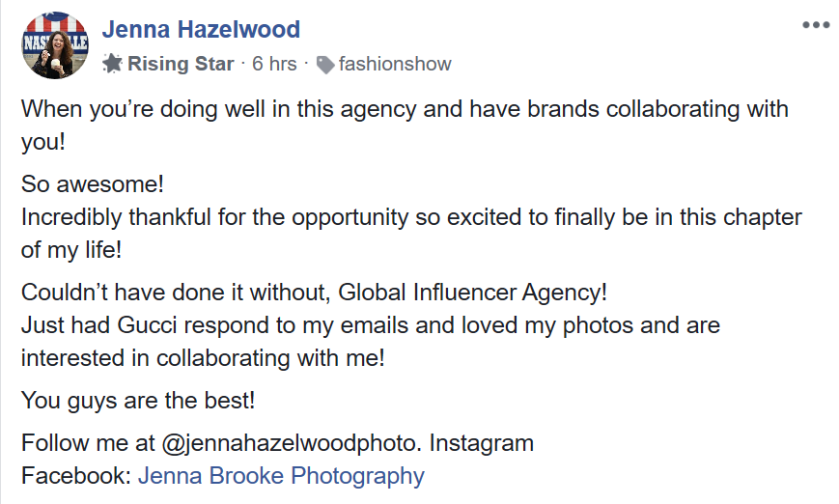This screenshot has height=504, width=839.
Task: Click the "Rising Star" badge label
Action: [182, 65]
